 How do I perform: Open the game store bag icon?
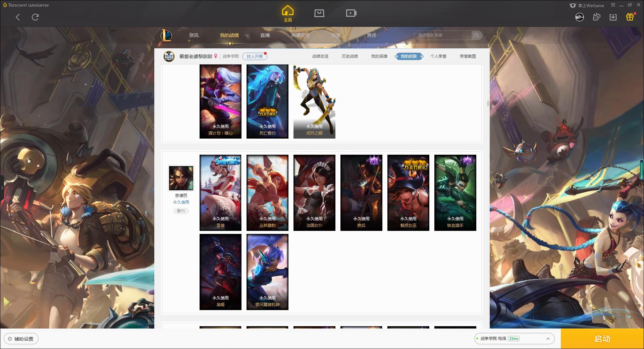coord(319,13)
